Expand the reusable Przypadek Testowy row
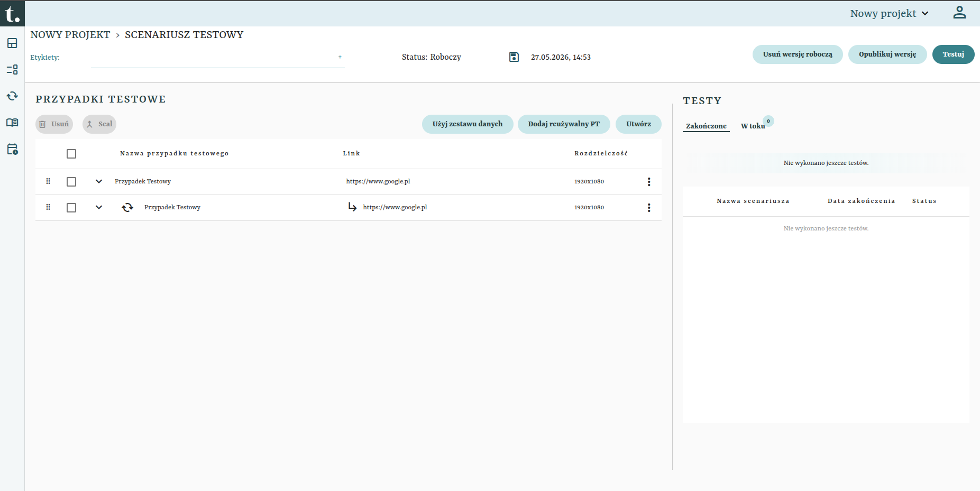The width and height of the screenshot is (980, 491). tap(99, 207)
